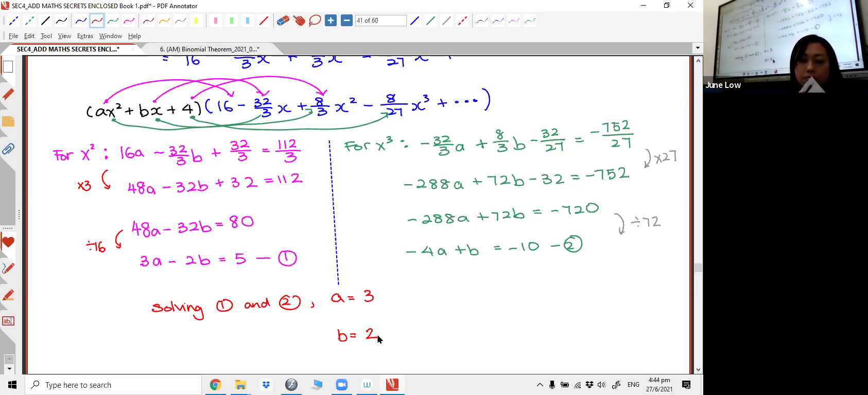Select the red freehand pen

tap(97, 21)
